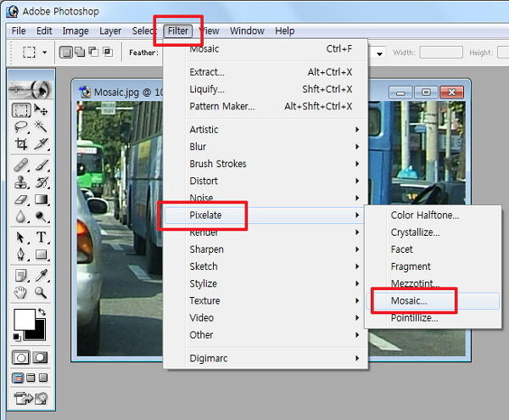
Task: Choose Intersect with Selection mode
Action: coord(108,52)
